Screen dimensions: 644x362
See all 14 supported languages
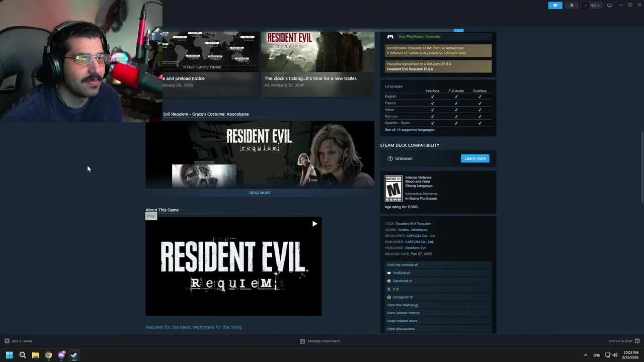point(410,130)
